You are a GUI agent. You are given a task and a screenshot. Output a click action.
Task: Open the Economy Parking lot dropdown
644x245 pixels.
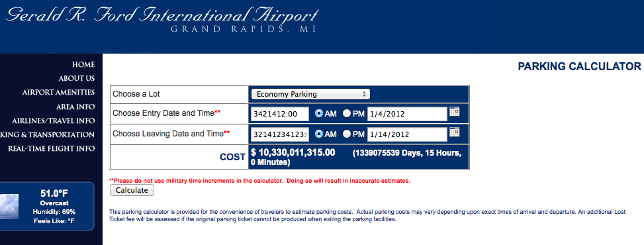point(310,94)
